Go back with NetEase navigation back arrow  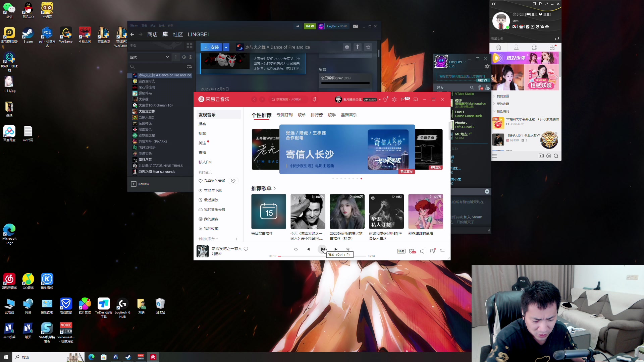point(254,99)
